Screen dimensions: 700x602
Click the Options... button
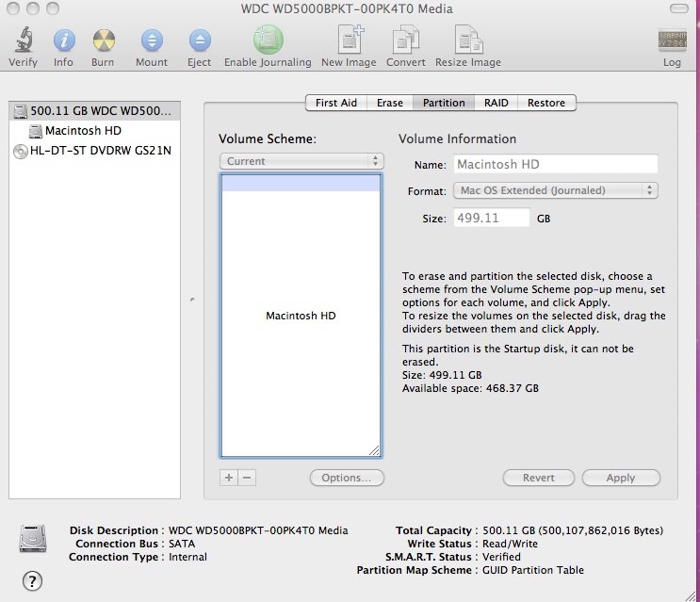pos(347,478)
